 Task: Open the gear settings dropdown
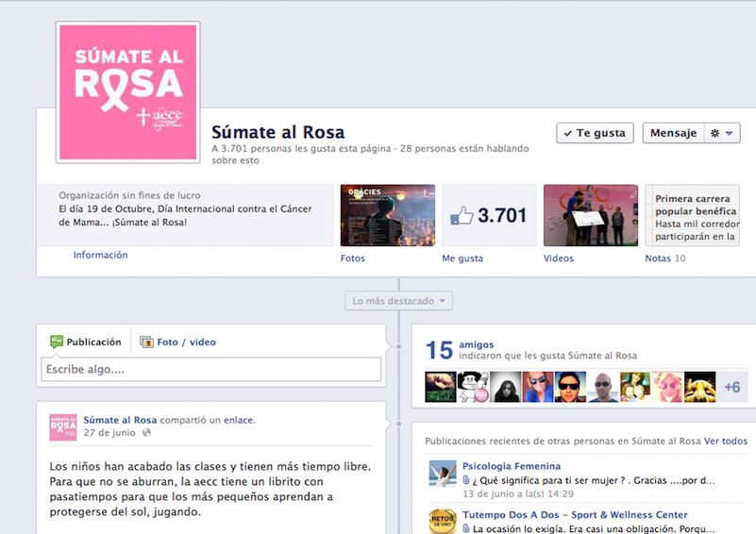pos(721,133)
